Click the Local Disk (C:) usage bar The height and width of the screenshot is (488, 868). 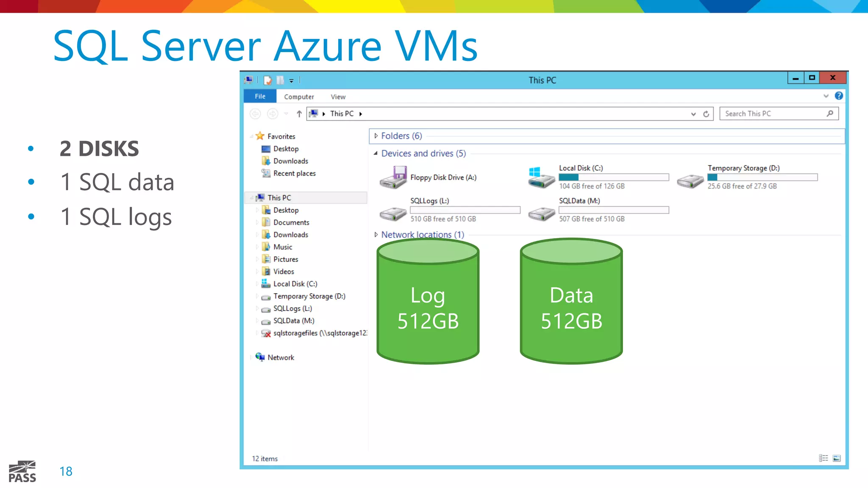[614, 177]
